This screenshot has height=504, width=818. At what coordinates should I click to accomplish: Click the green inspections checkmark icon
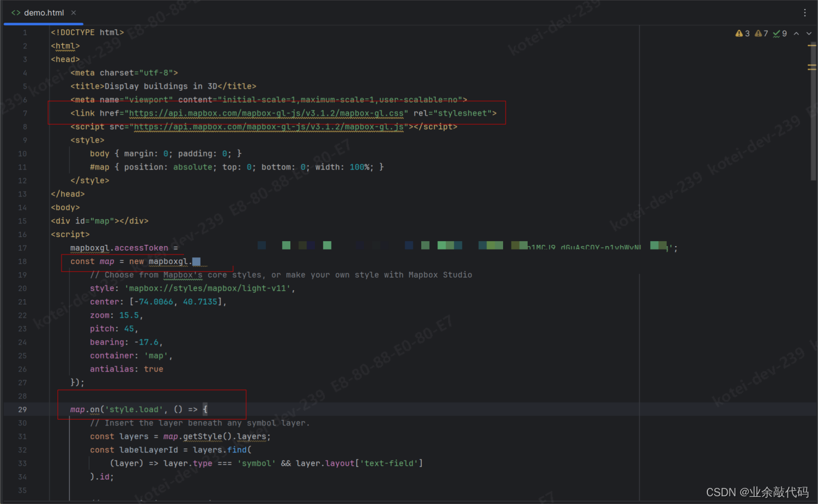(777, 33)
